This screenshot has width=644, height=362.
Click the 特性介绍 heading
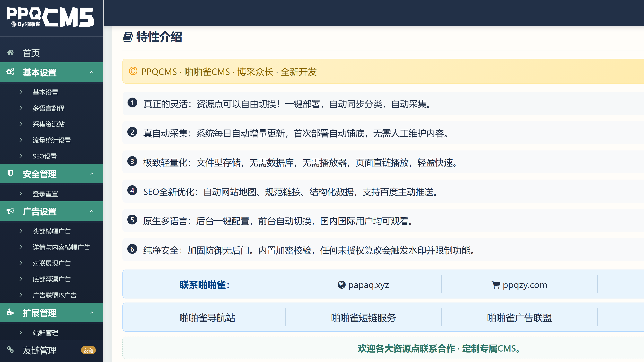pos(159,37)
